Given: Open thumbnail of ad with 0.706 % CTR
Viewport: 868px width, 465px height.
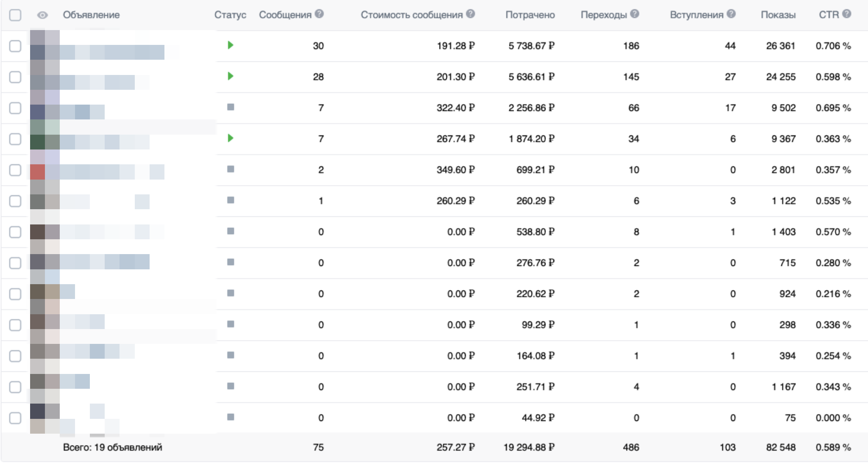Looking at the screenshot, I should coord(45,46).
